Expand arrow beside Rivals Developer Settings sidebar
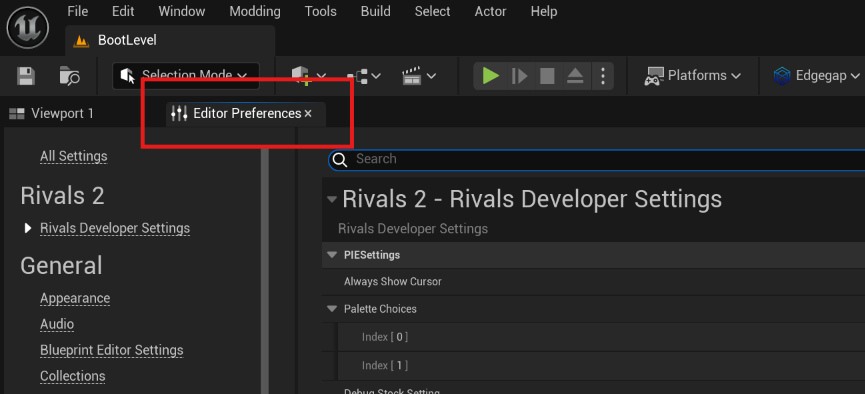Viewport: 865px width, 394px height. coord(28,228)
